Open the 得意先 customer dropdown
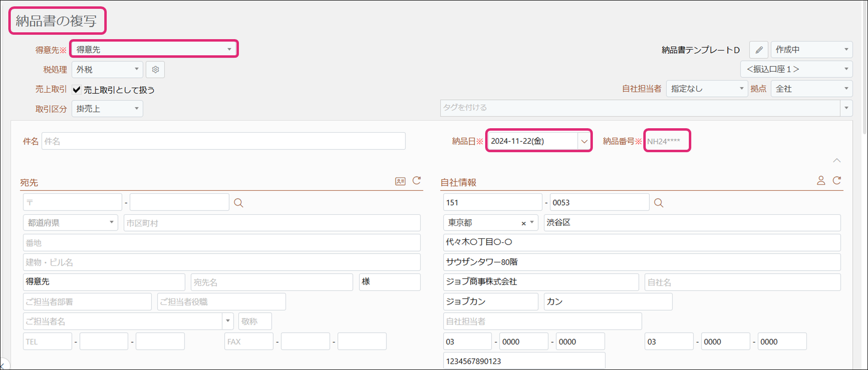 (x=154, y=49)
